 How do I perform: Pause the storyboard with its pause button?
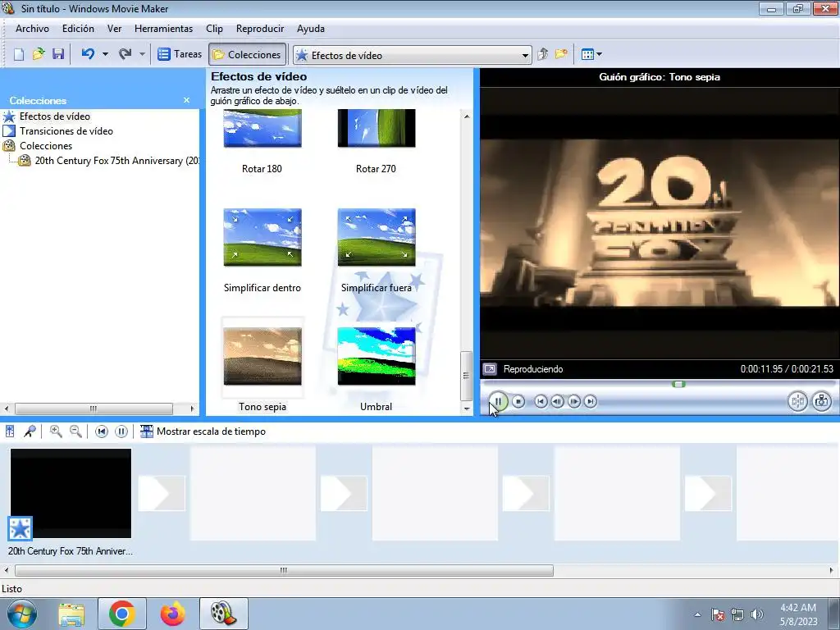point(121,431)
